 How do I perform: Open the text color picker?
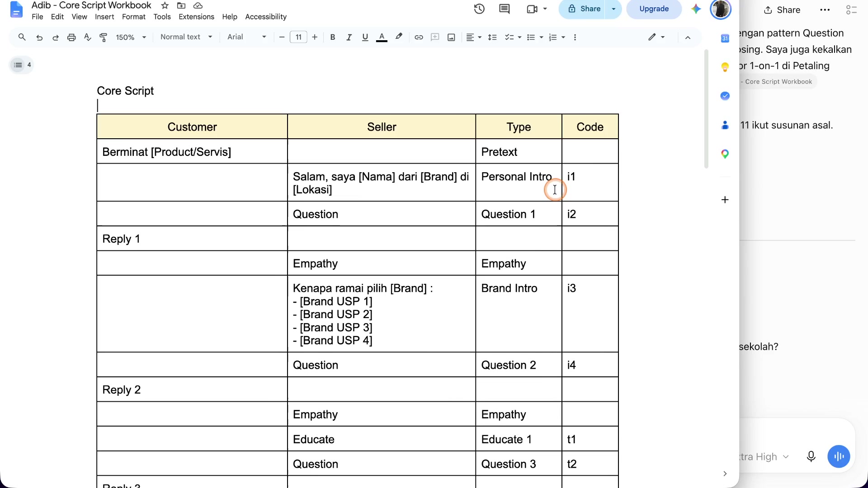tap(382, 37)
